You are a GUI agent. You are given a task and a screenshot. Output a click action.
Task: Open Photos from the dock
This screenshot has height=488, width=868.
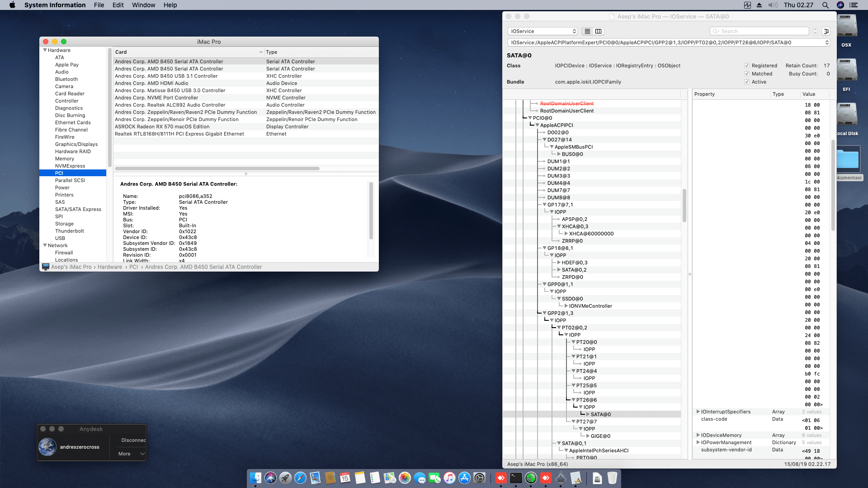(405, 478)
